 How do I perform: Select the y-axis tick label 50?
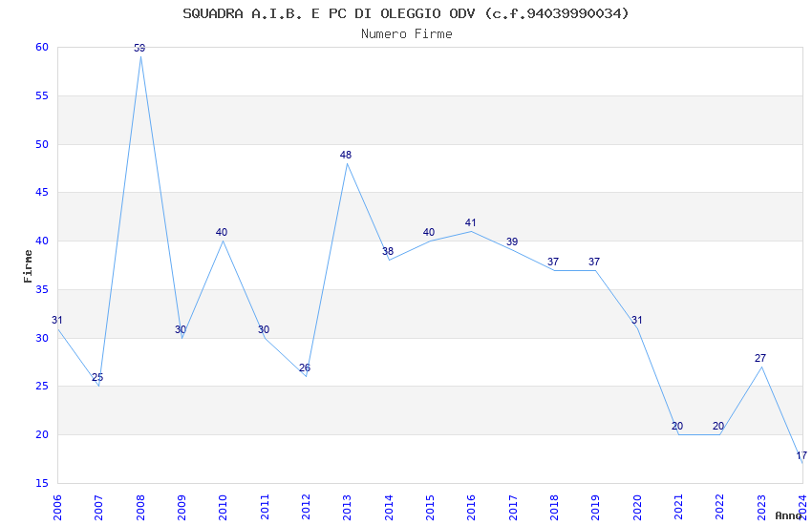(x=42, y=144)
